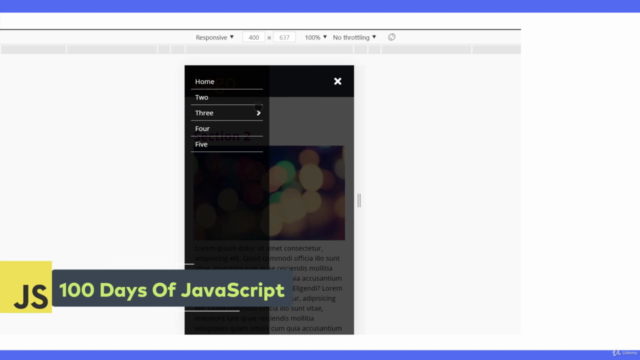The image size is (640, 360).
Task: Click the yellow JS logo
Action: pos(26,287)
